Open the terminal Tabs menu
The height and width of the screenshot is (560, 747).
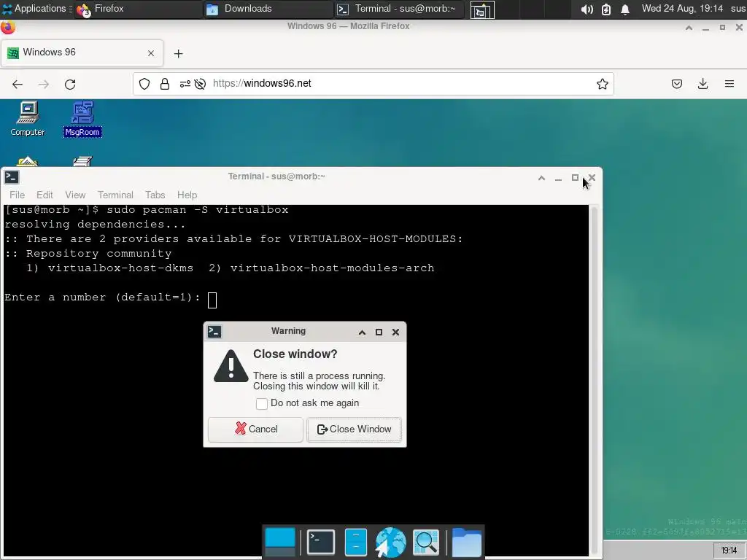(155, 195)
